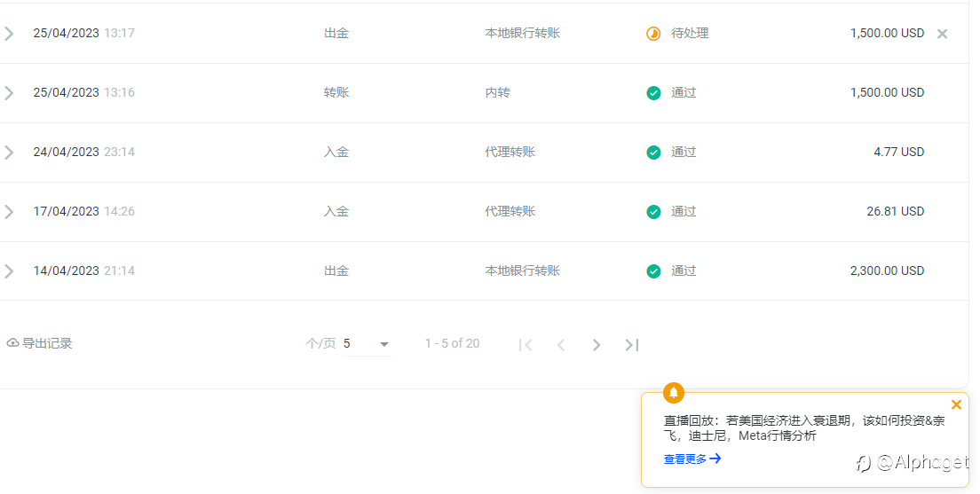Go to the next page of records
The height and width of the screenshot is (494, 980).
tap(597, 345)
